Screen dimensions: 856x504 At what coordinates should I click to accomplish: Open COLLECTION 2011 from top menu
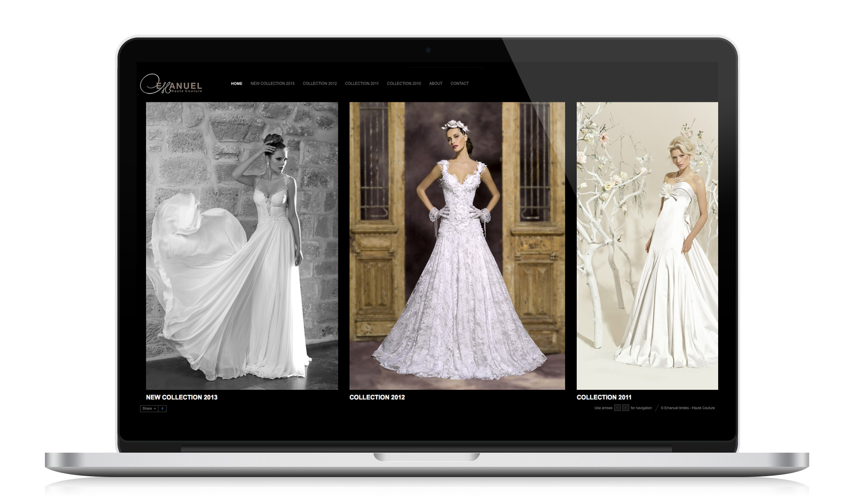pyautogui.click(x=362, y=83)
